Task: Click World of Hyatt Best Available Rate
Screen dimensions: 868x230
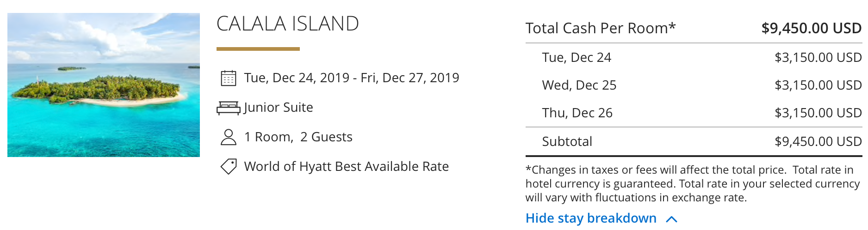Action: (x=346, y=166)
